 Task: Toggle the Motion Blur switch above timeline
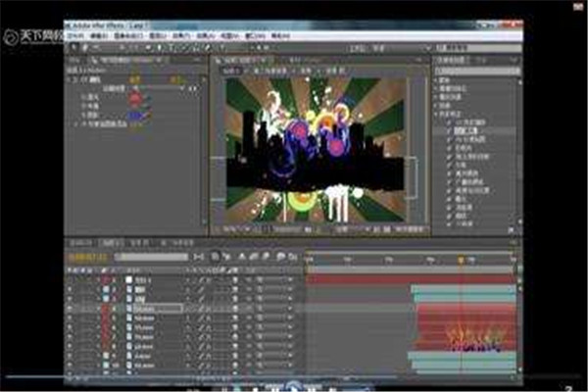coord(266,257)
